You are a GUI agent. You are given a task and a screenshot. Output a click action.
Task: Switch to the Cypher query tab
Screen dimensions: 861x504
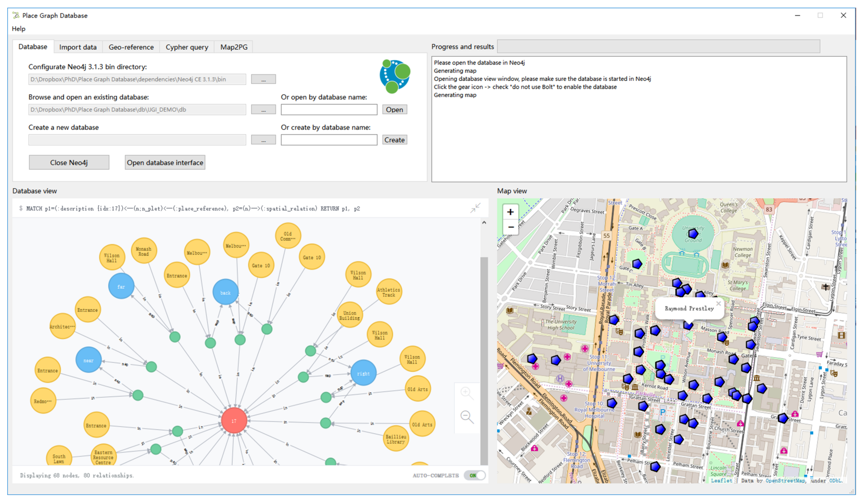point(187,47)
